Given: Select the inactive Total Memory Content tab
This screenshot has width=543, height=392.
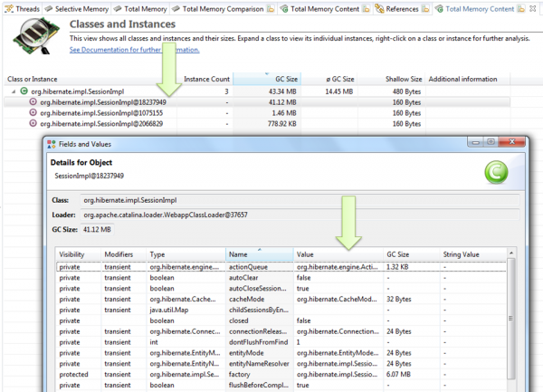Looking at the screenshot, I should click(325, 9).
